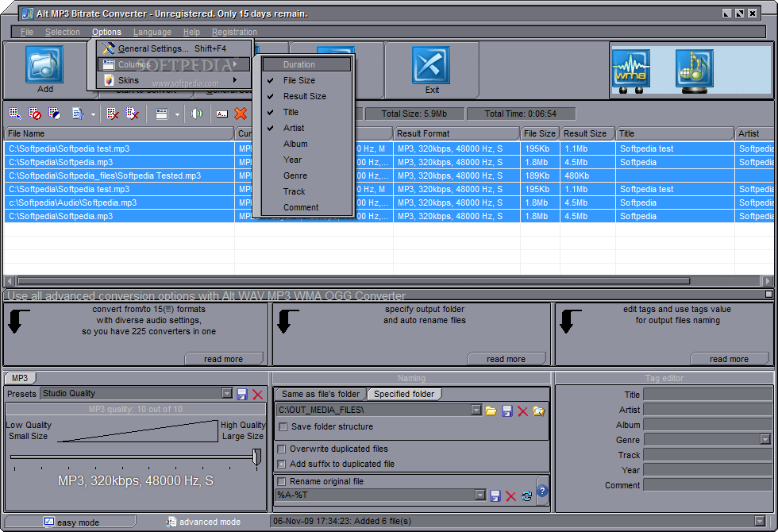This screenshot has width=778, height=532.
Task: Open the music note tag converter icon
Action: [695, 71]
